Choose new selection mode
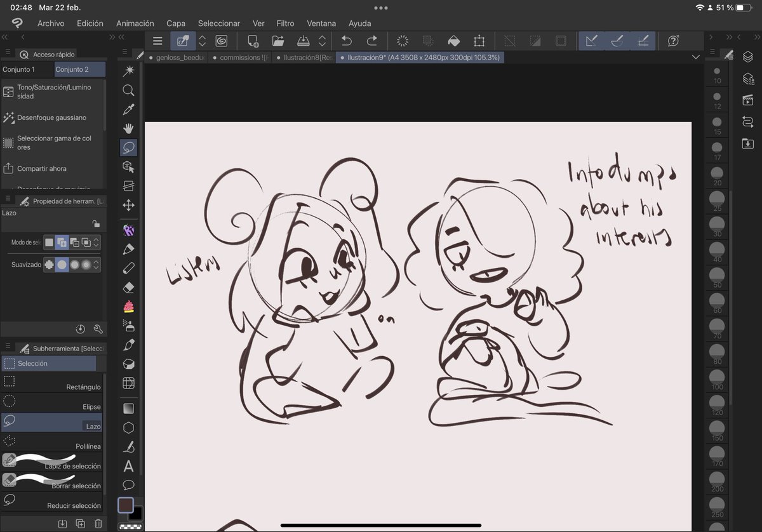Viewport: 762px width, 532px height. click(49, 243)
